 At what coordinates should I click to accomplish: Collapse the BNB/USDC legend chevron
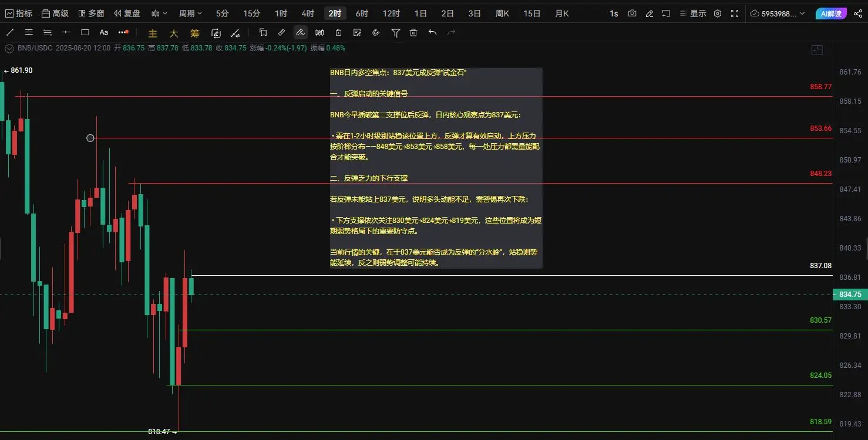[8, 48]
